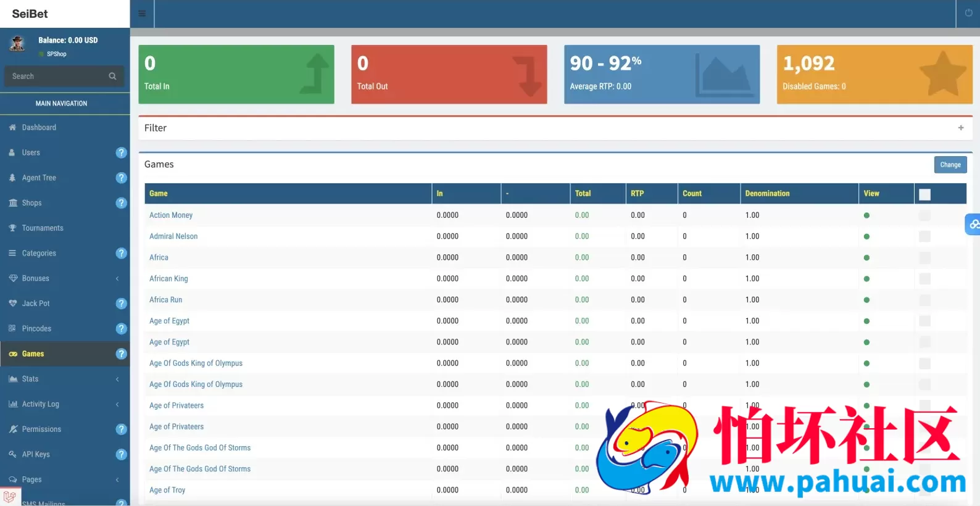Open help icon next to Agent Tree
This screenshot has width=980, height=506.
click(x=122, y=178)
